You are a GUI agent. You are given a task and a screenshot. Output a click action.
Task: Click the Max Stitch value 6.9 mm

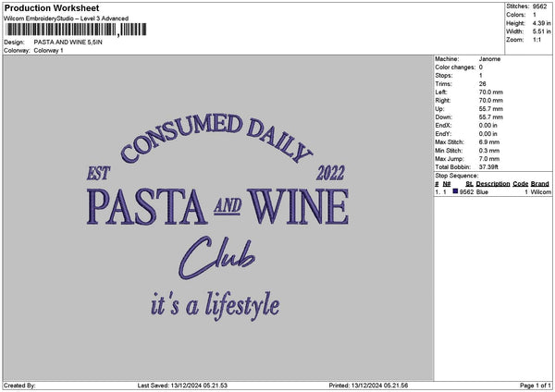[488, 142]
